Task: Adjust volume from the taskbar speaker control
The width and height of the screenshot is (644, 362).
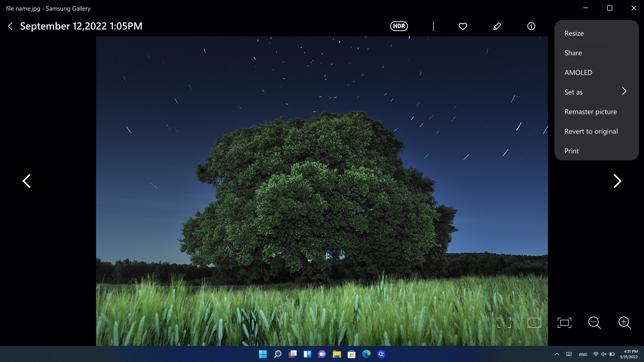Action: tap(604, 354)
